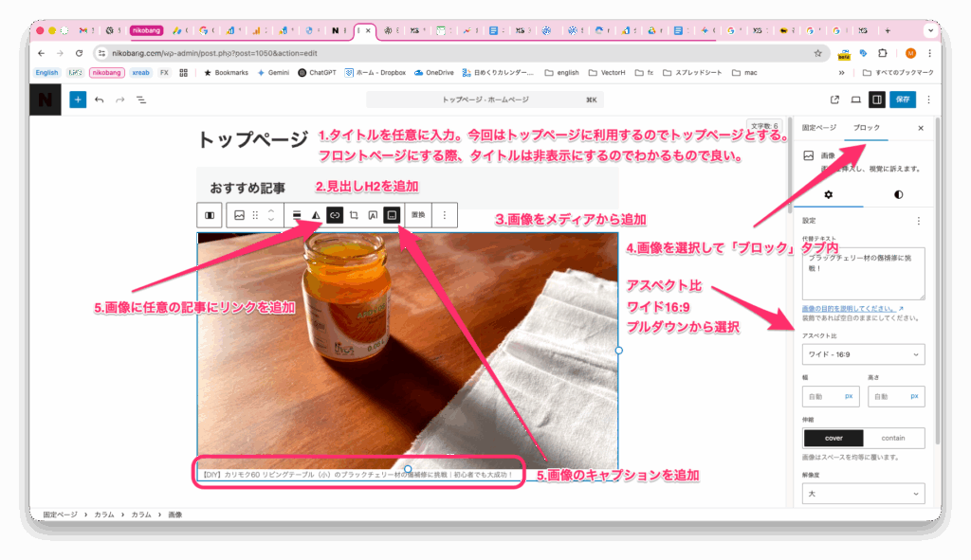Open the document overview list view
The image size is (971, 560).
point(140,99)
